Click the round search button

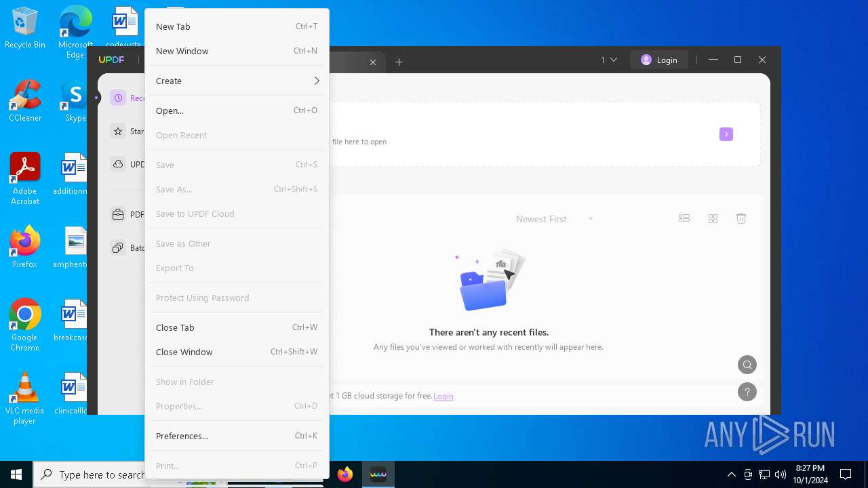pos(747,365)
